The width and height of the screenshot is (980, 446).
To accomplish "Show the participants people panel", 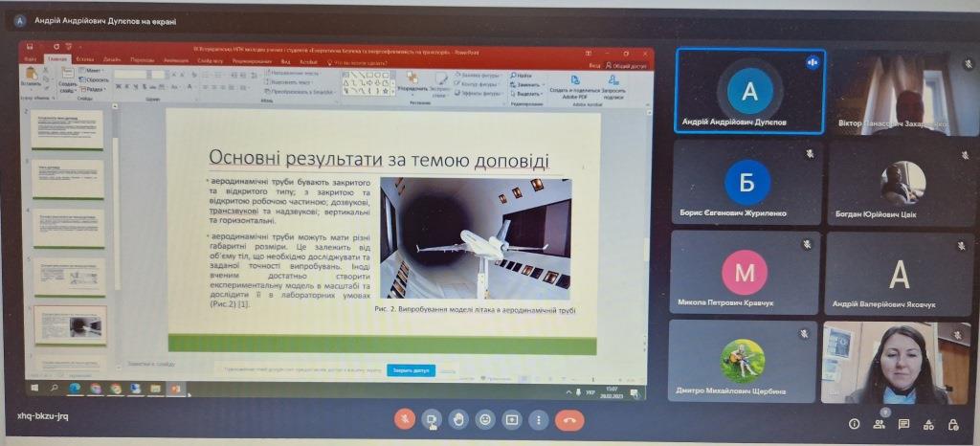I will (879, 423).
